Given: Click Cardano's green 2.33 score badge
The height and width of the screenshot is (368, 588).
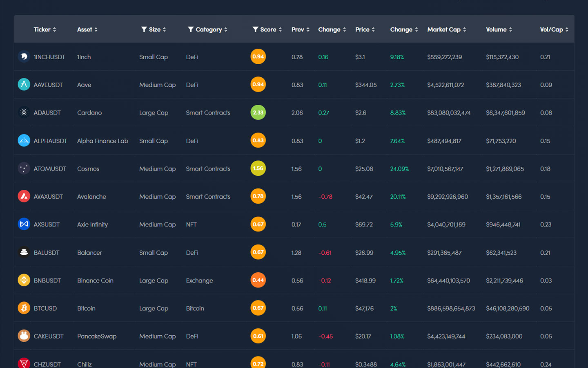Looking at the screenshot, I should [x=258, y=112].
